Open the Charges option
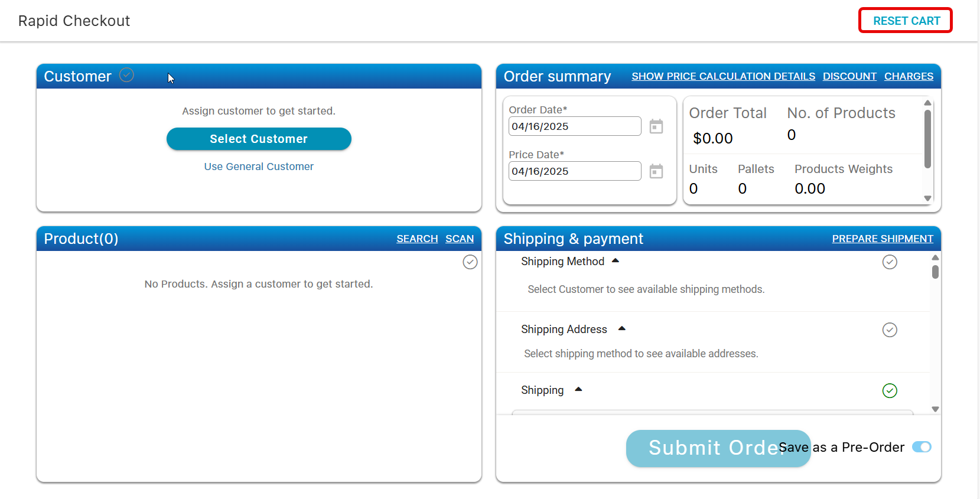The image size is (980, 499). 908,77
